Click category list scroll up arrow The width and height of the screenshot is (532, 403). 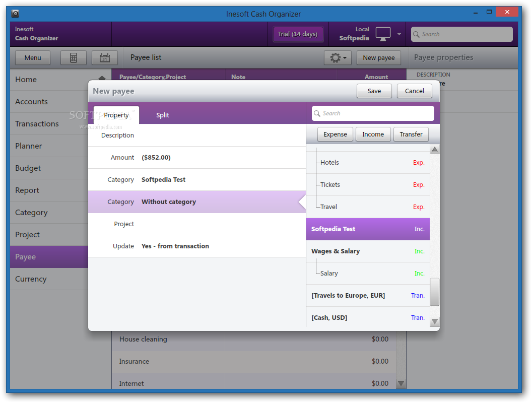[x=435, y=149]
